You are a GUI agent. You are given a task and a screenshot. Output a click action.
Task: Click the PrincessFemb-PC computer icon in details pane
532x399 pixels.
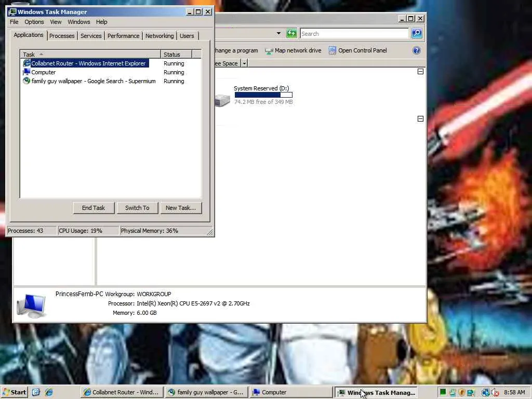point(31,305)
